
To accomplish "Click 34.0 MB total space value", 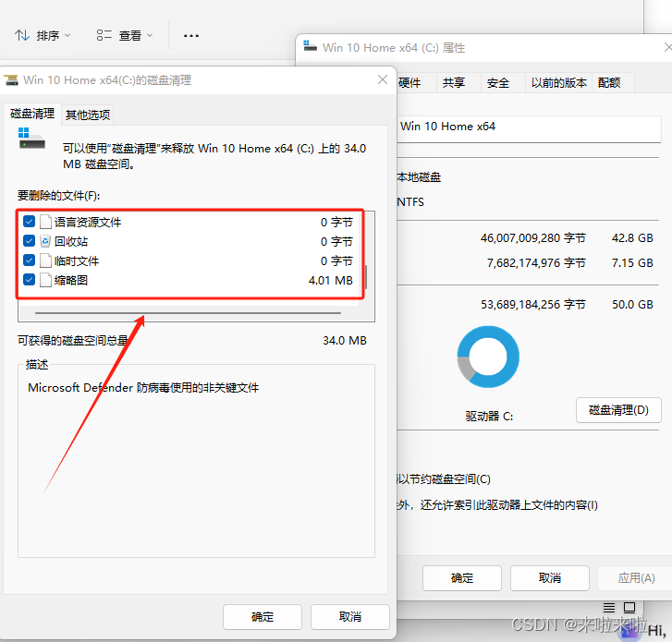I will click(x=345, y=341).
